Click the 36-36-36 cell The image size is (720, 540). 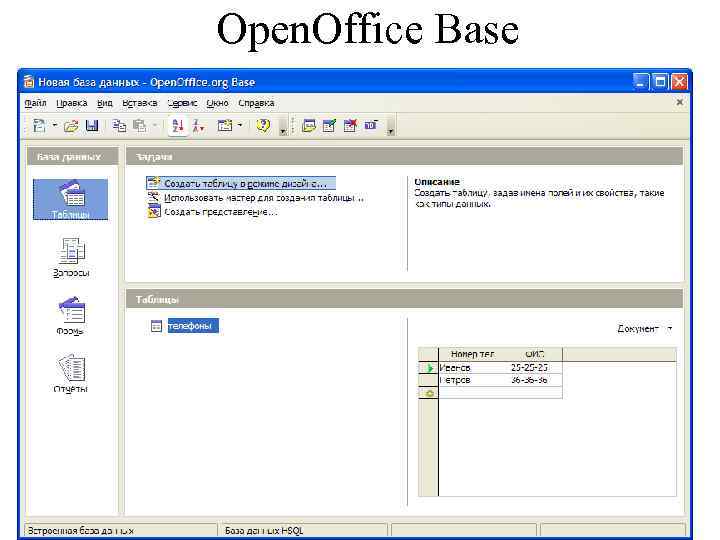[534, 380]
